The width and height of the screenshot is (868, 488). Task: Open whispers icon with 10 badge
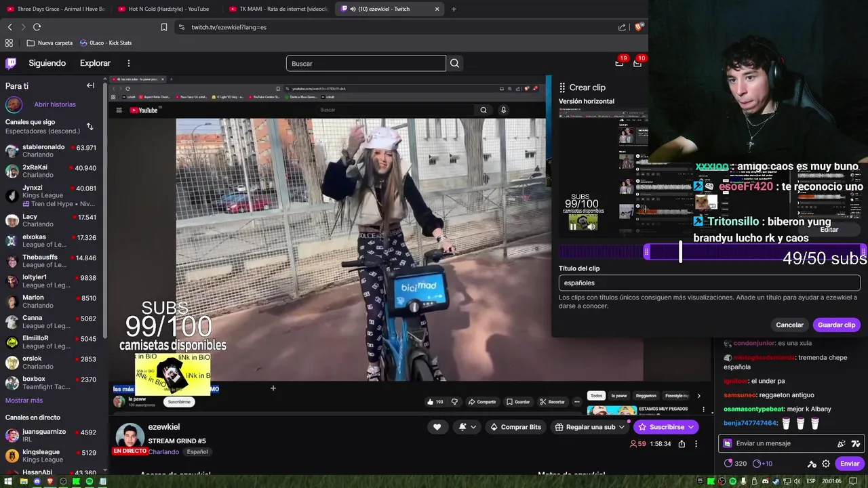(x=637, y=62)
